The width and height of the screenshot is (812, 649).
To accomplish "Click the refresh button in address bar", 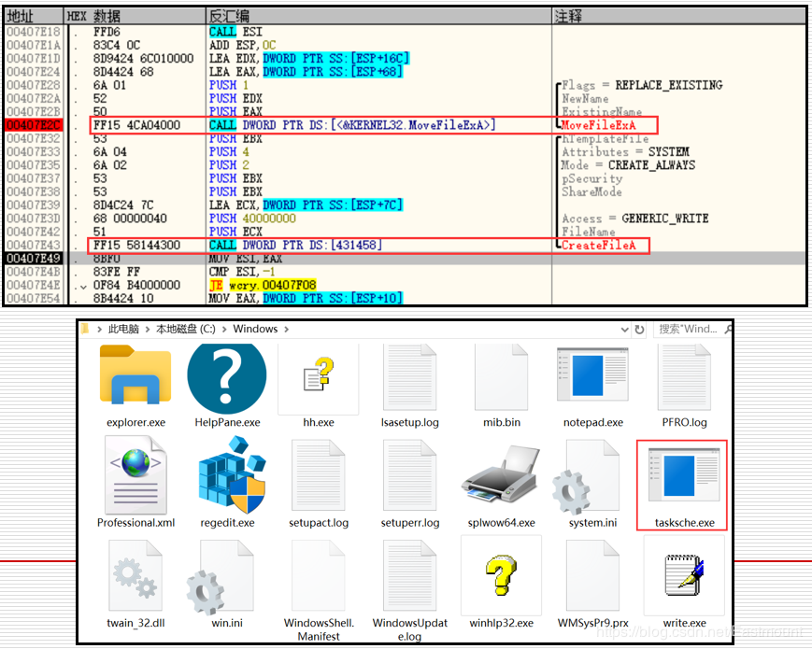I will click(x=639, y=329).
